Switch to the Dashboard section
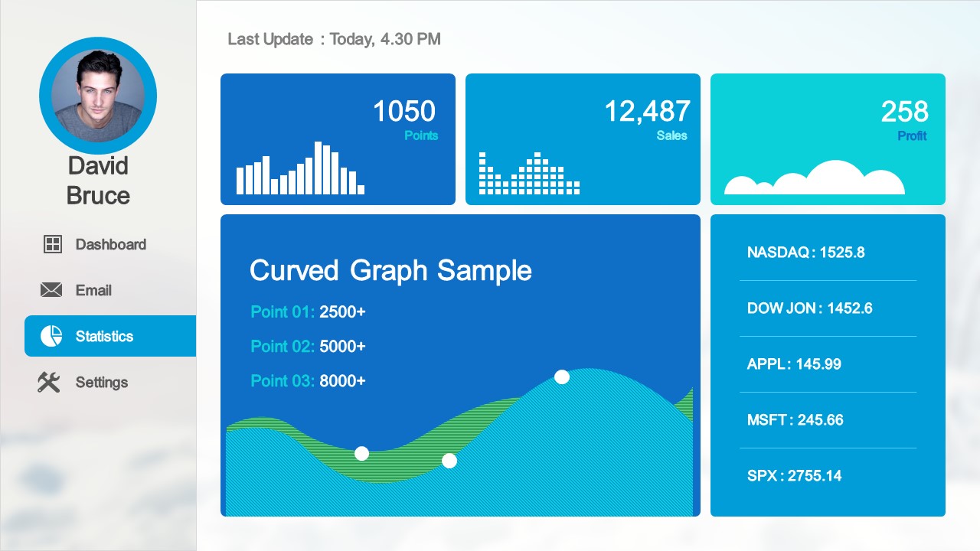 tap(110, 244)
